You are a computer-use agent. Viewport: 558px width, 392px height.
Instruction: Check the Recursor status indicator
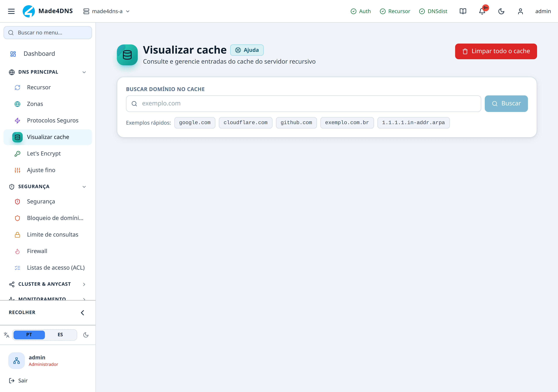[395, 11]
